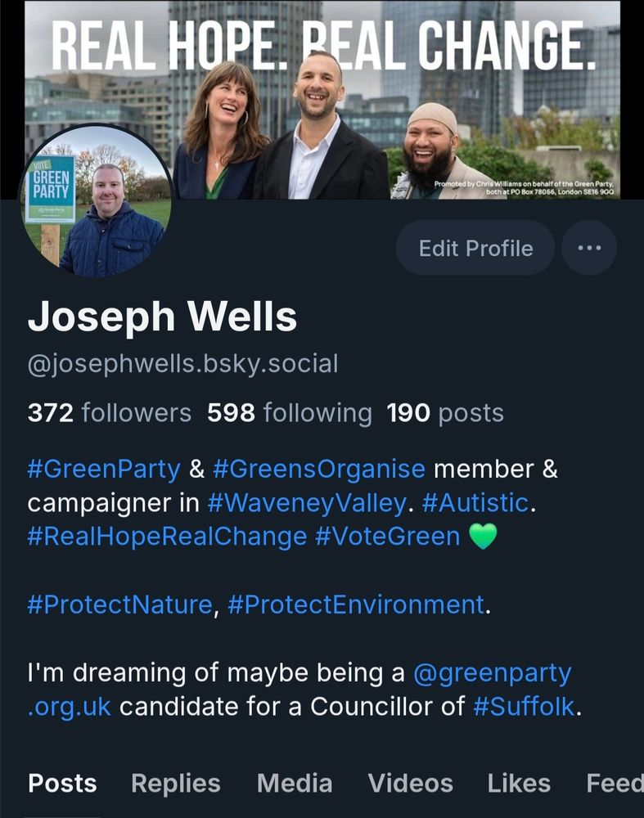This screenshot has height=818, width=644.
Task: Open Joseph Wells' profile avatar photo
Action: click(x=96, y=202)
